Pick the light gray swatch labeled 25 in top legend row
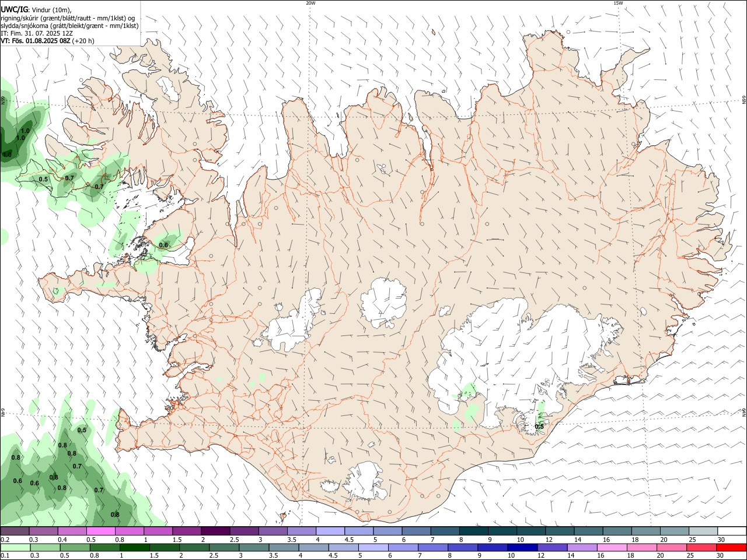Screen dimensions: 747x560 click(x=704, y=531)
